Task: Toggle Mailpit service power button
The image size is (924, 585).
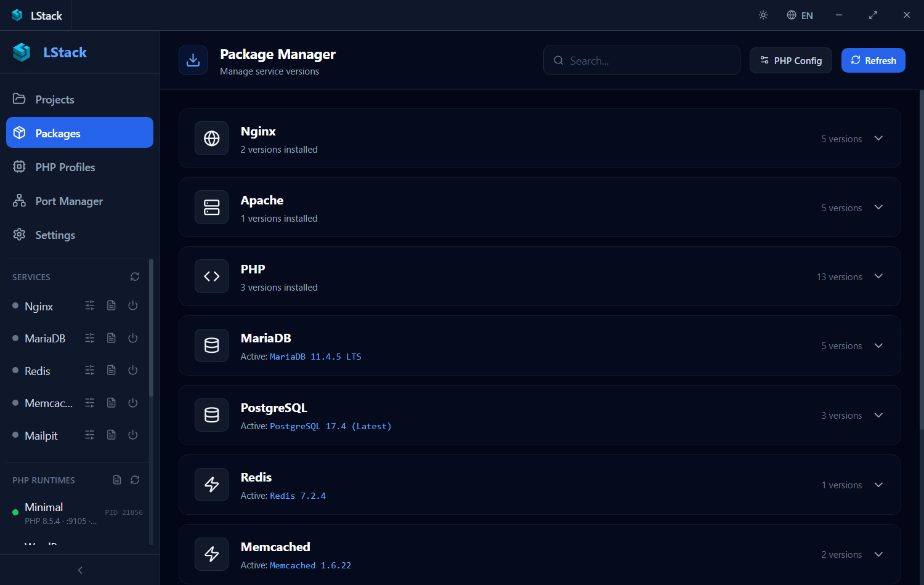Action: tap(132, 435)
